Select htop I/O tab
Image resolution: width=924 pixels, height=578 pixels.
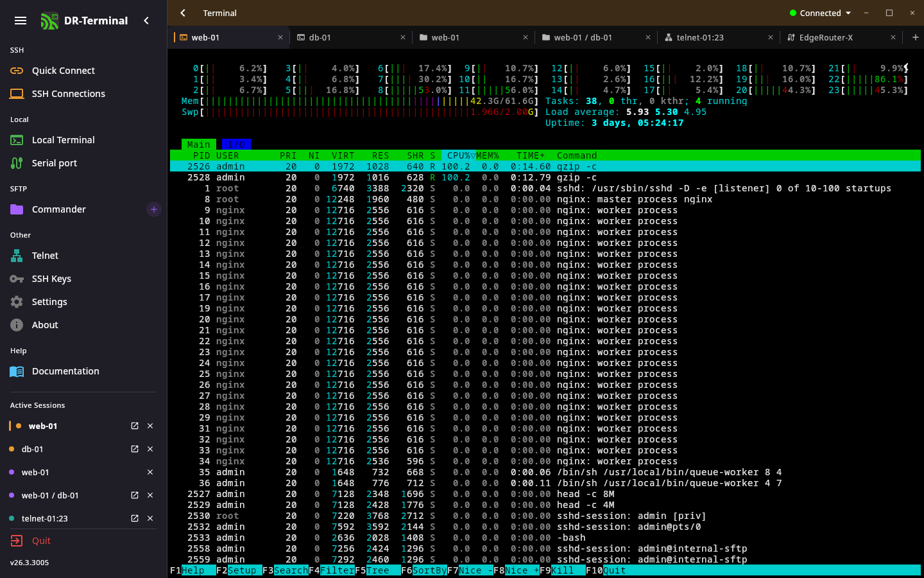point(236,144)
